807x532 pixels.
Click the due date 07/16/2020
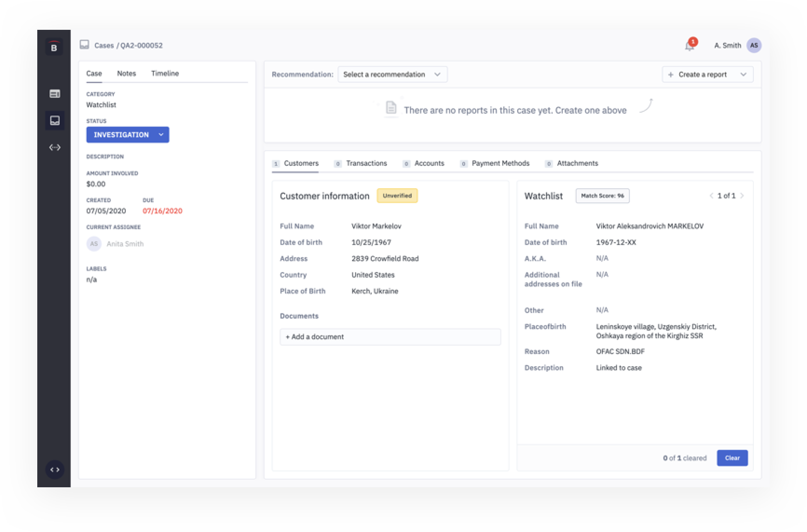[162, 211]
